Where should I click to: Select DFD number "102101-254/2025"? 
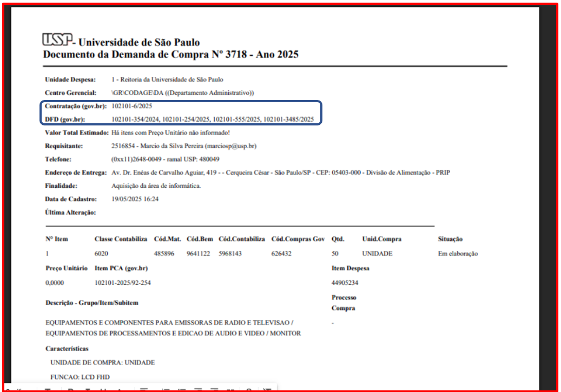pyautogui.click(x=186, y=119)
